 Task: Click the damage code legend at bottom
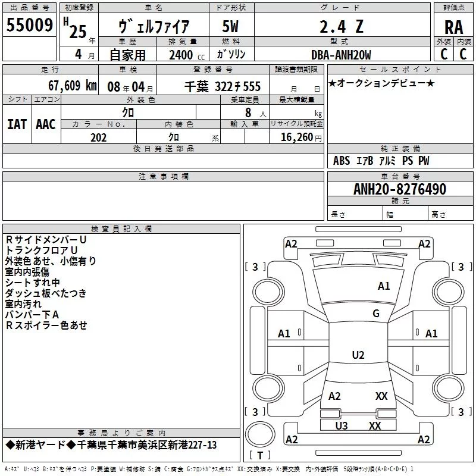click(x=209, y=469)
